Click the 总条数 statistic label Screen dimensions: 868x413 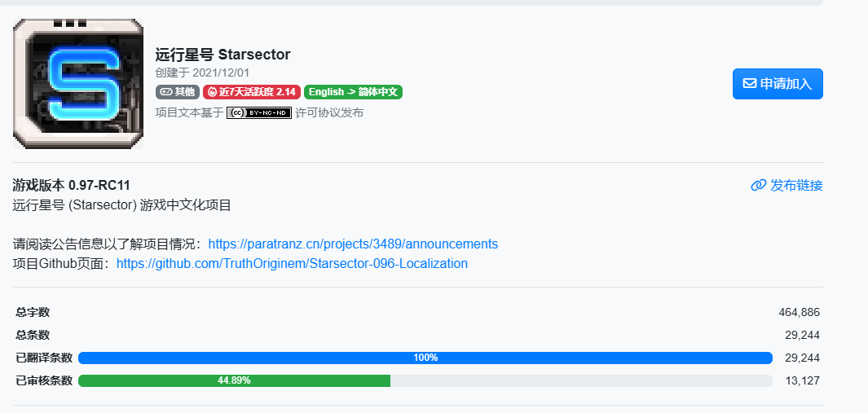click(33, 335)
